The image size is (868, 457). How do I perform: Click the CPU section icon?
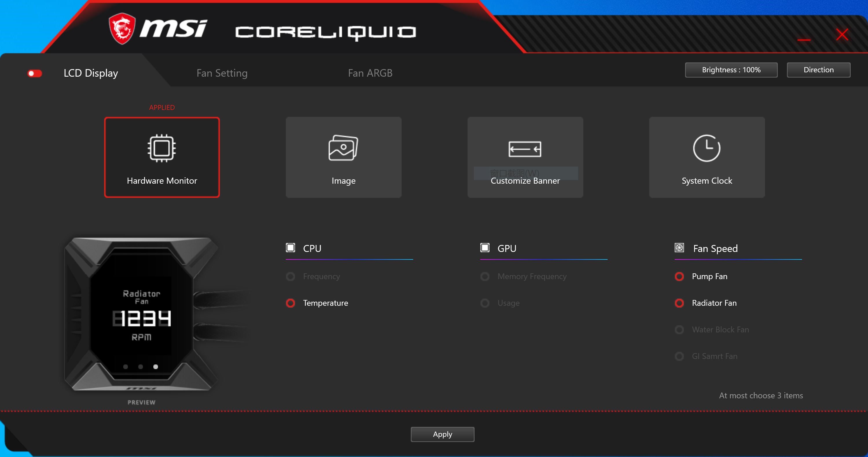pos(290,248)
